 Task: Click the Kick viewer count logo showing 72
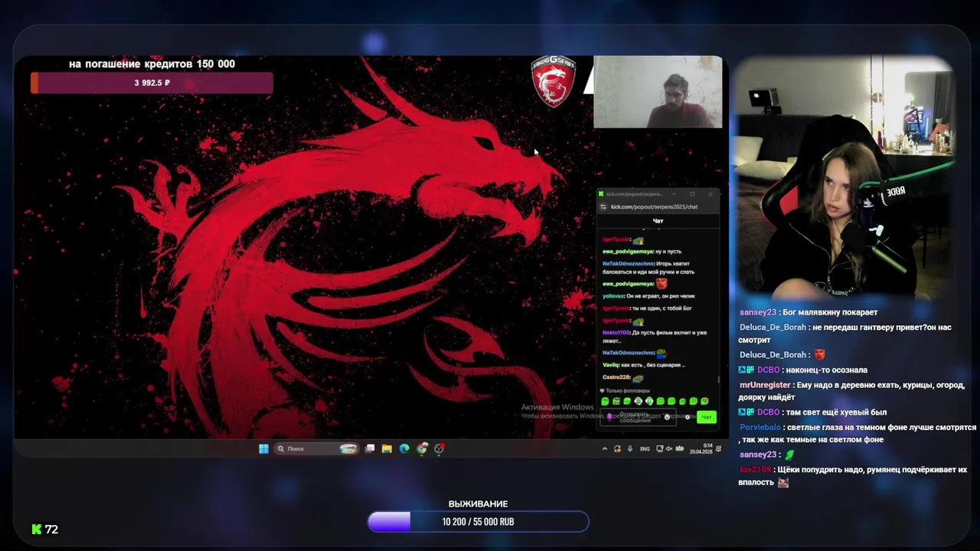44,529
